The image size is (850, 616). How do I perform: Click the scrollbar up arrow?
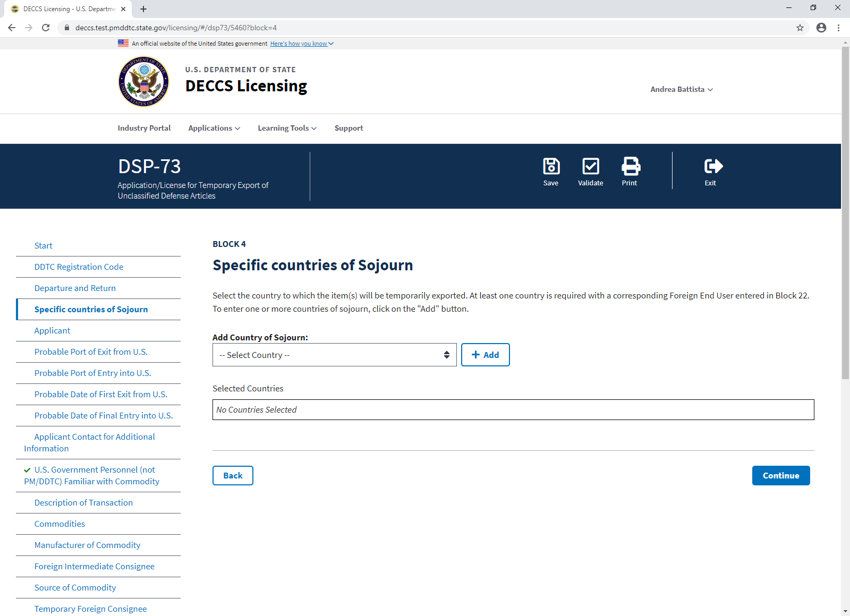pyautogui.click(x=846, y=42)
